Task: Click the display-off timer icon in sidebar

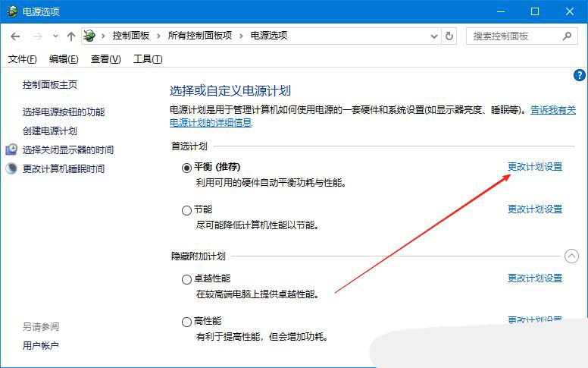Action: [11, 149]
